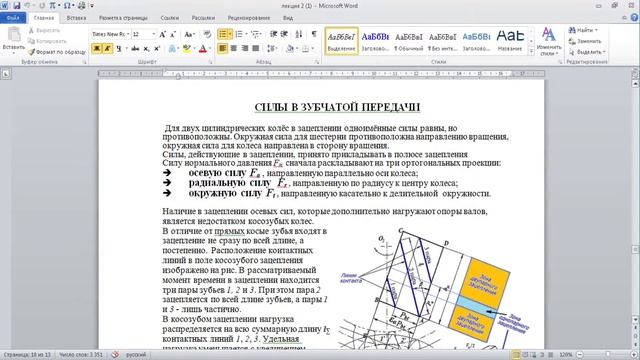Align text to the right
This screenshot has width=640, height=360.
tap(244, 49)
